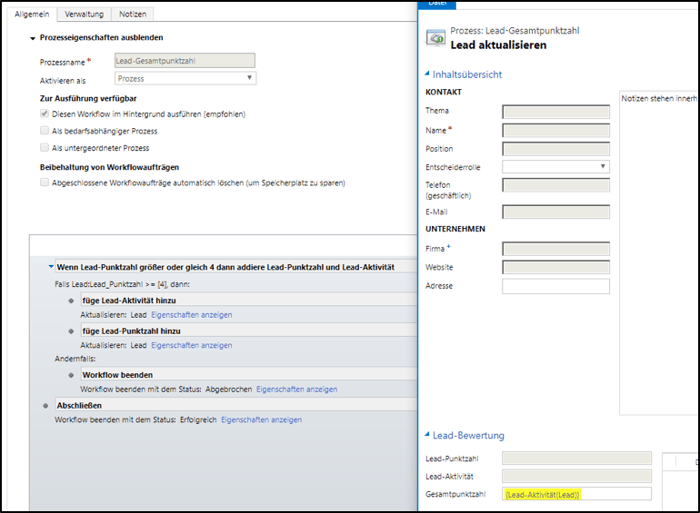Click the Andernfalls: branch label
700x513 pixels.
75,359
